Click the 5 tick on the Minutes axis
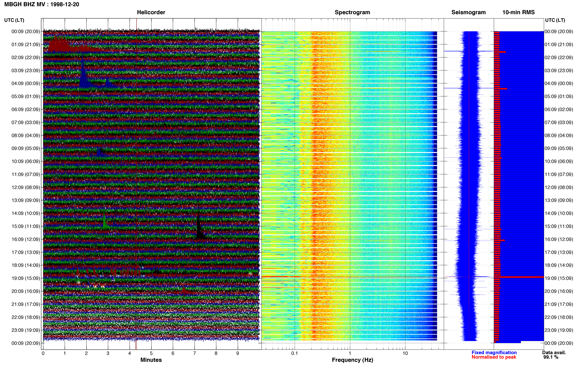 pyautogui.click(x=151, y=353)
